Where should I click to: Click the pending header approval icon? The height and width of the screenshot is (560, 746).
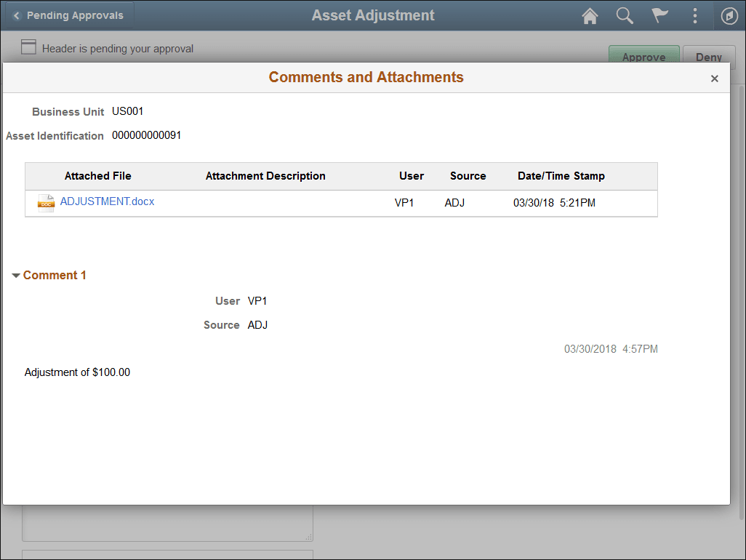28,47
